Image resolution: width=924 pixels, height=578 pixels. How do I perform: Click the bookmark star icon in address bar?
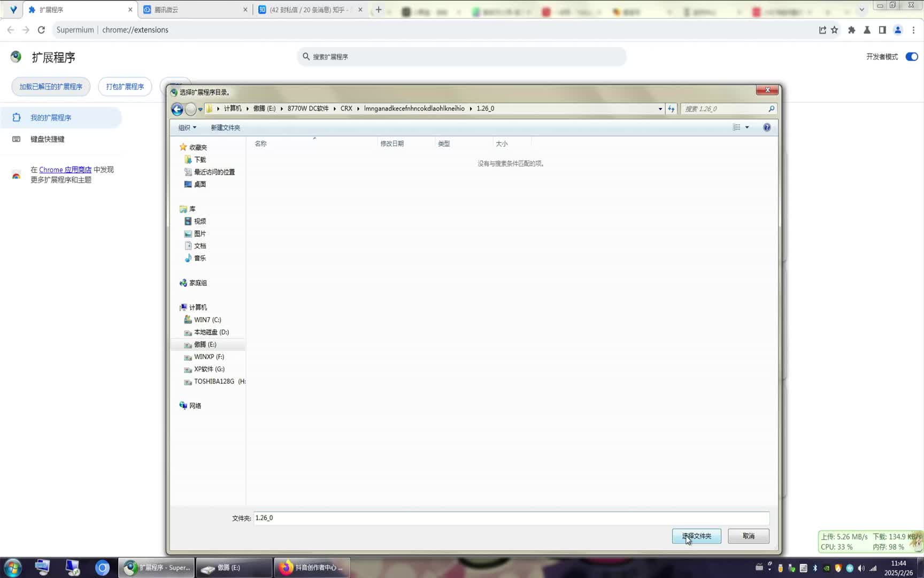point(835,30)
